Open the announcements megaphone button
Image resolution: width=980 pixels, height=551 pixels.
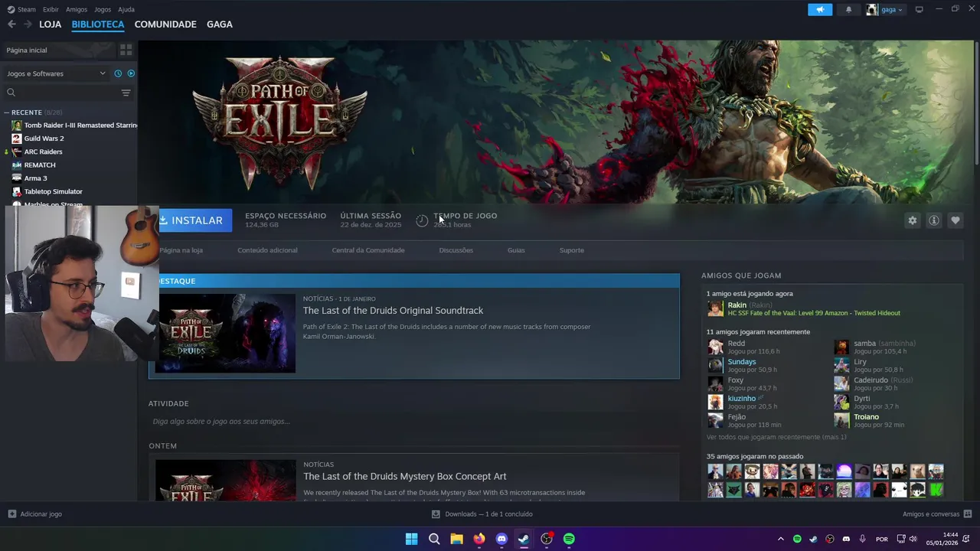pyautogui.click(x=820, y=9)
